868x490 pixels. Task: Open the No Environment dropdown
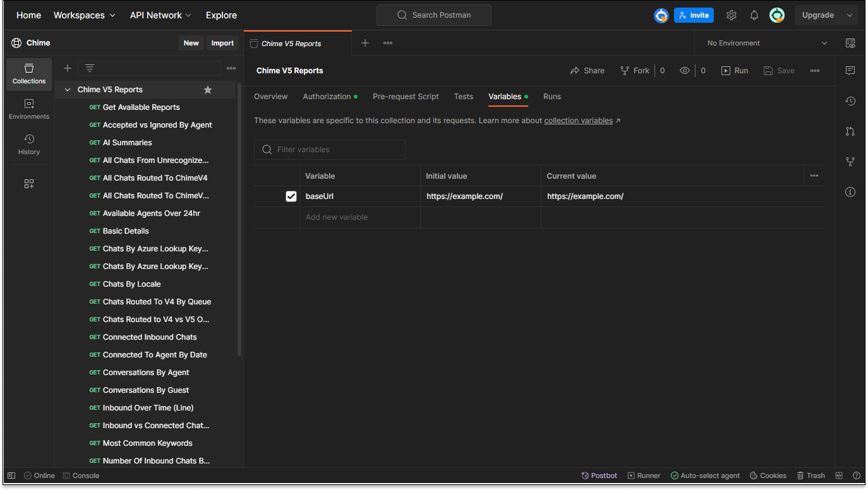767,43
